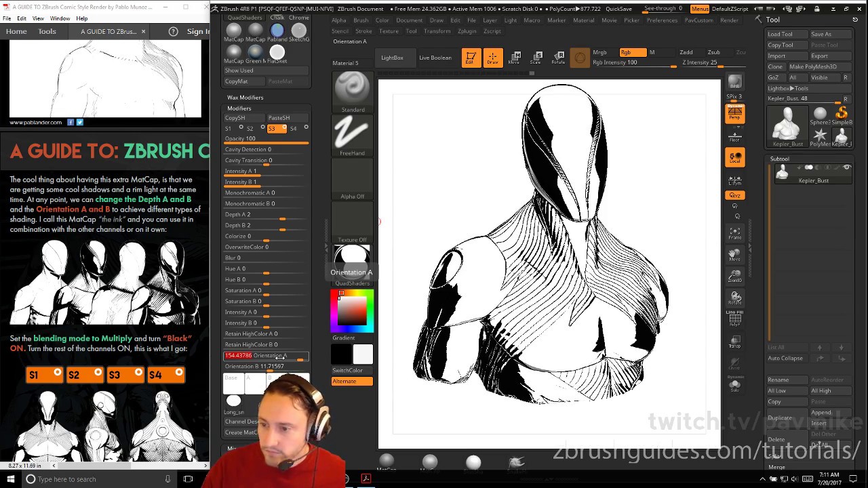Image resolution: width=868 pixels, height=488 pixels.
Task: Open the Texture Off slot
Action: [352, 222]
